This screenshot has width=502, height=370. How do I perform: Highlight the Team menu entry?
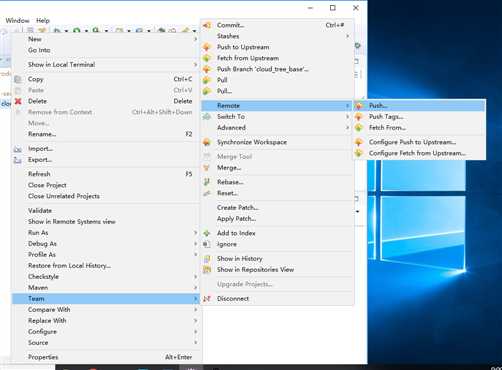click(x=106, y=299)
